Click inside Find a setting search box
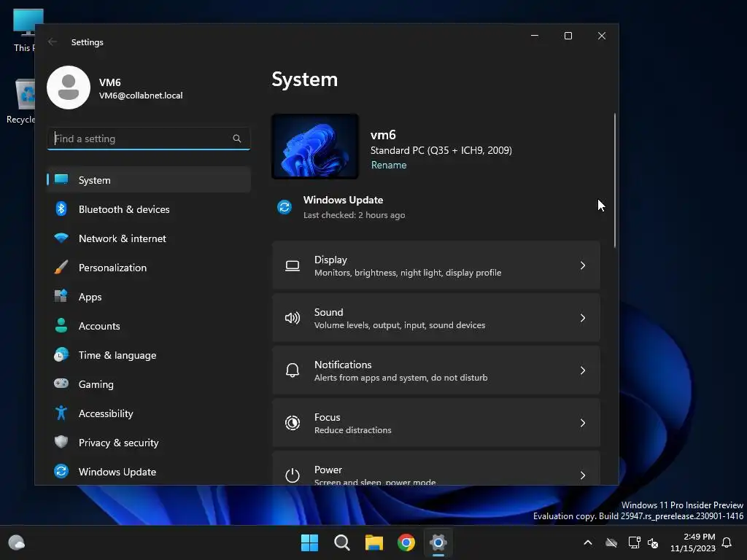The height and width of the screenshot is (560, 747). 149,139
